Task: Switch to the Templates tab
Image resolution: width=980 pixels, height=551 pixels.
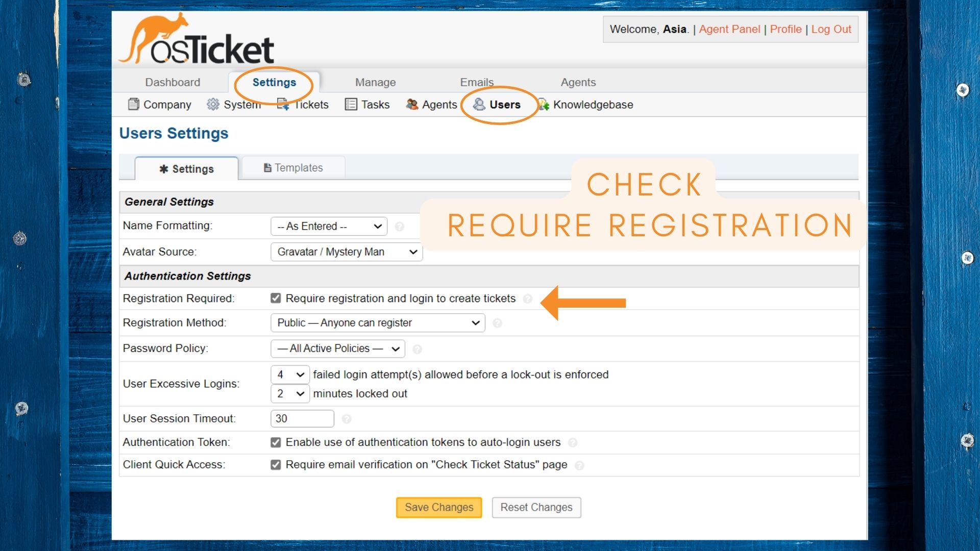Action: [293, 168]
